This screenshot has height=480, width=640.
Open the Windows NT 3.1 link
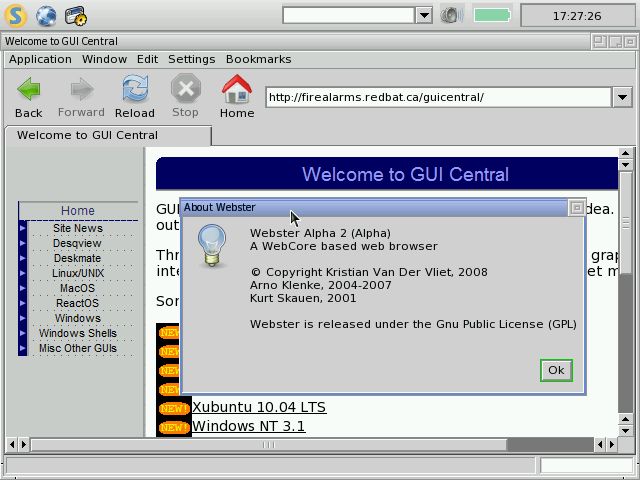click(x=249, y=426)
